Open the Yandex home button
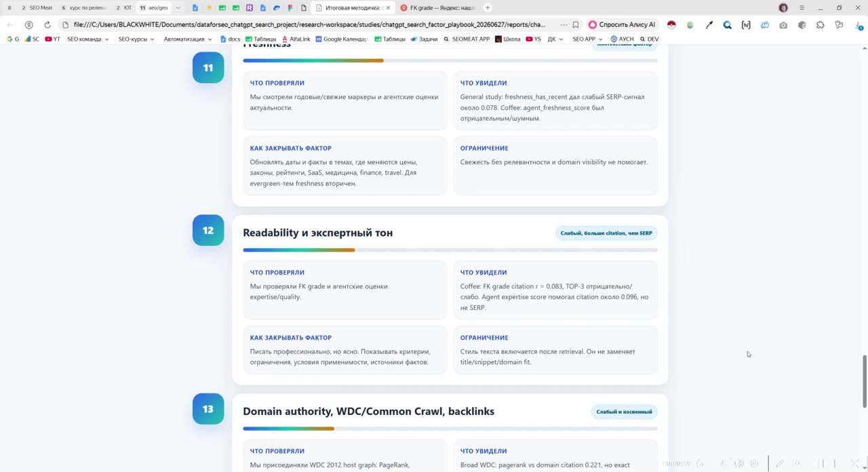The height and width of the screenshot is (472, 868). pos(28,24)
